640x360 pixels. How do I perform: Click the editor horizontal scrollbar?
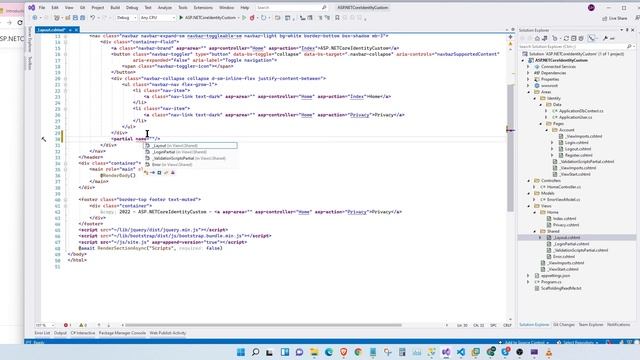263,325
